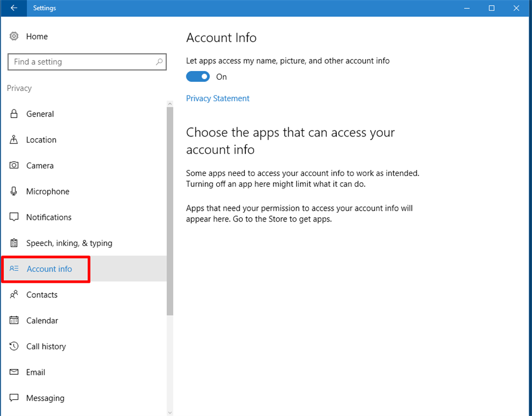Maximize the Settings window

[491, 8]
